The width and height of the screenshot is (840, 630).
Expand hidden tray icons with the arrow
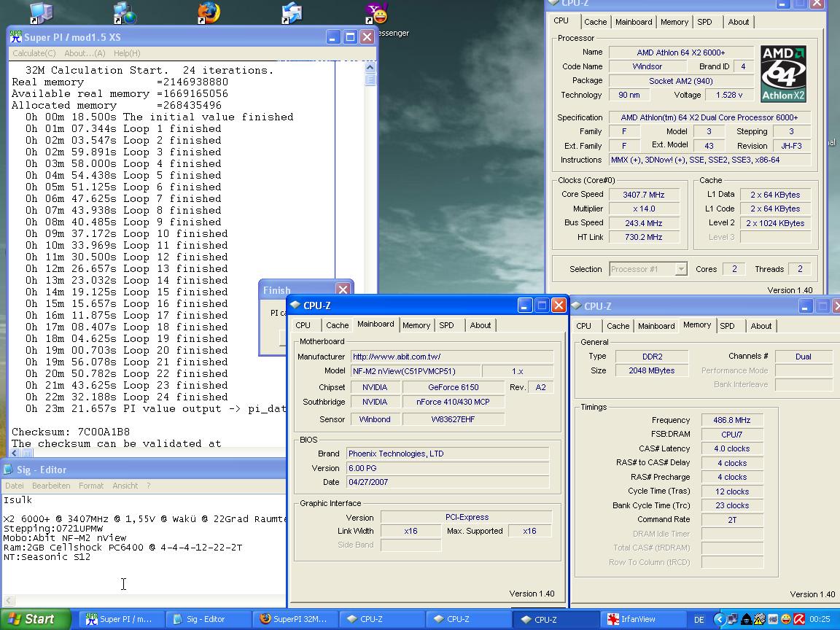pos(720,619)
